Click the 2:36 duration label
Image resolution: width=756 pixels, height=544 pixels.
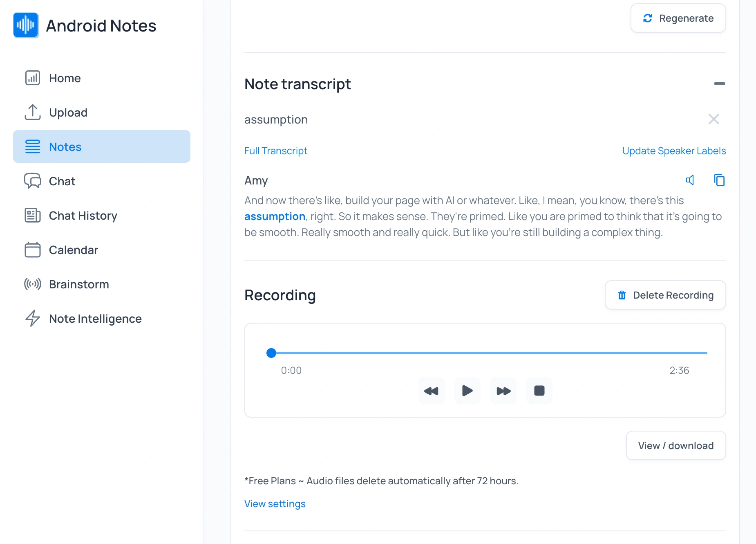[x=679, y=371]
